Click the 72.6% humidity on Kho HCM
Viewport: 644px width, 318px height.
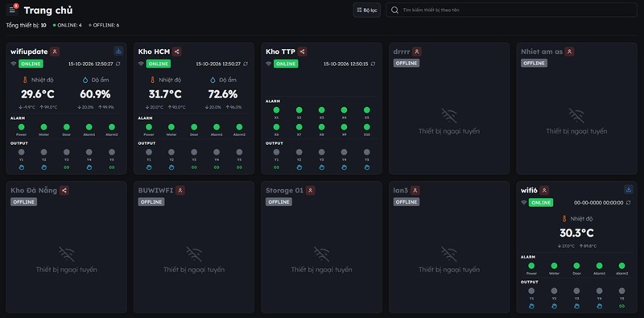point(223,94)
